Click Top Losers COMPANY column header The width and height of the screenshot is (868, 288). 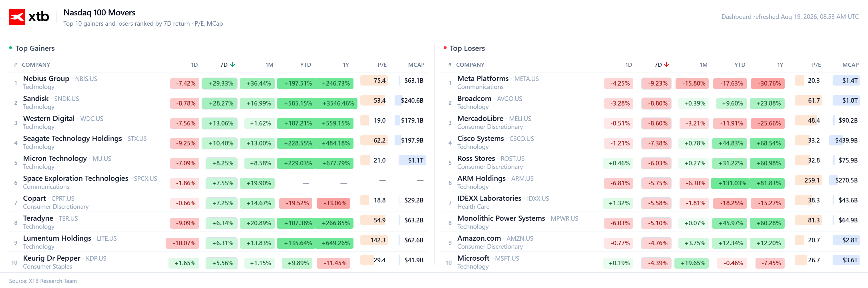470,65
